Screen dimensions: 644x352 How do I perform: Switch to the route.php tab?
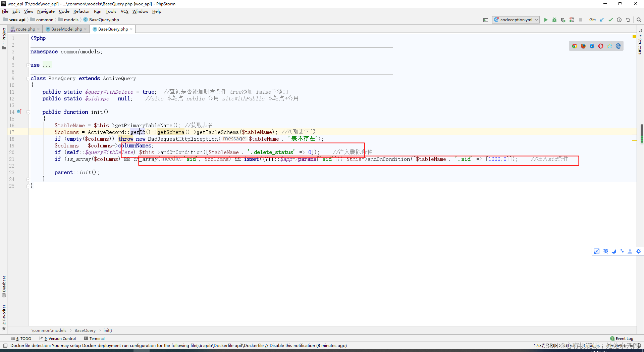pos(25,29)
